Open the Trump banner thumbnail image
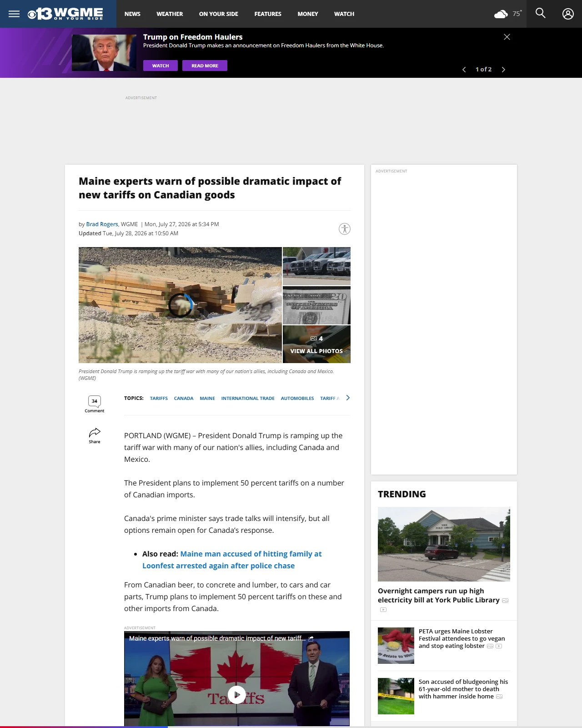Screen dimensions: 582x728 (104, 53)
